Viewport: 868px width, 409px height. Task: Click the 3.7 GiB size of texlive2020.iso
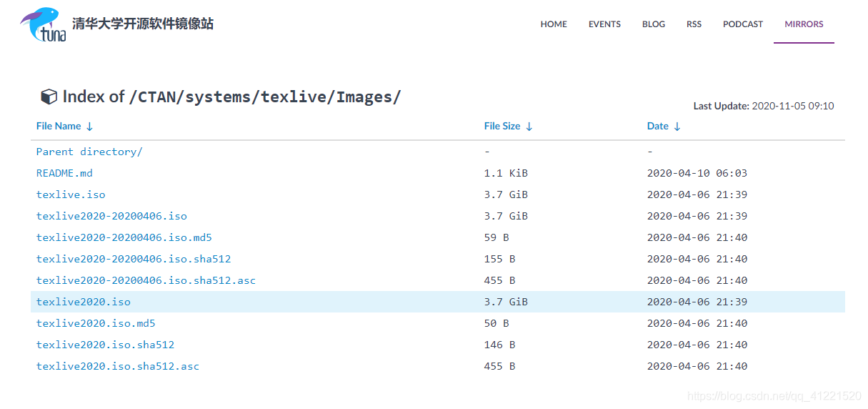[506, 302]
